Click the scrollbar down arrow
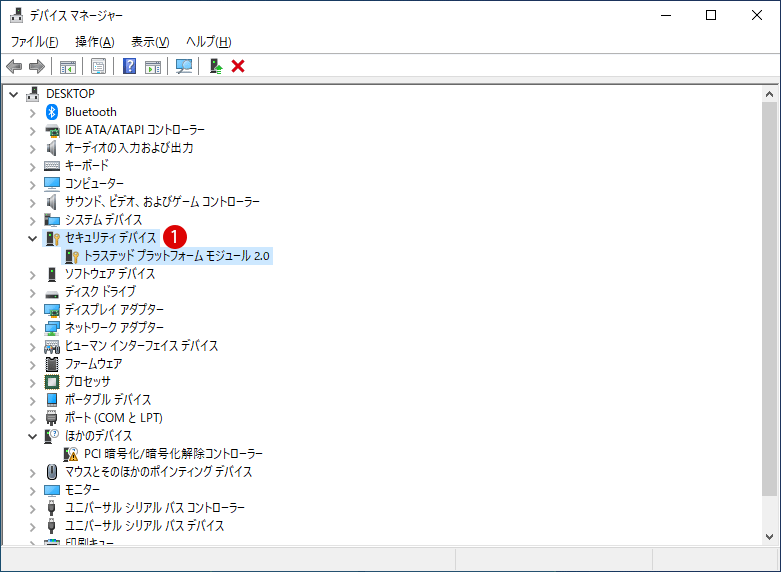 [x=770, y=537]
